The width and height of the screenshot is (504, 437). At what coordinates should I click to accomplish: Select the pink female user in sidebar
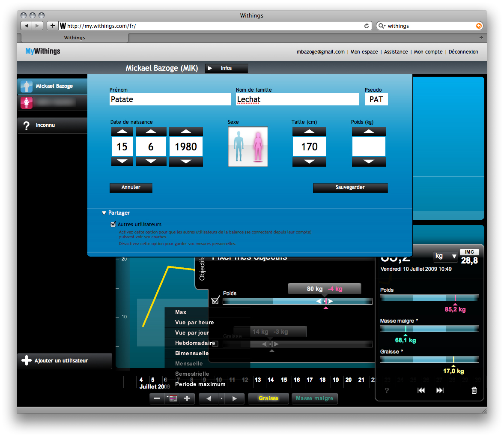coord(27,102)
